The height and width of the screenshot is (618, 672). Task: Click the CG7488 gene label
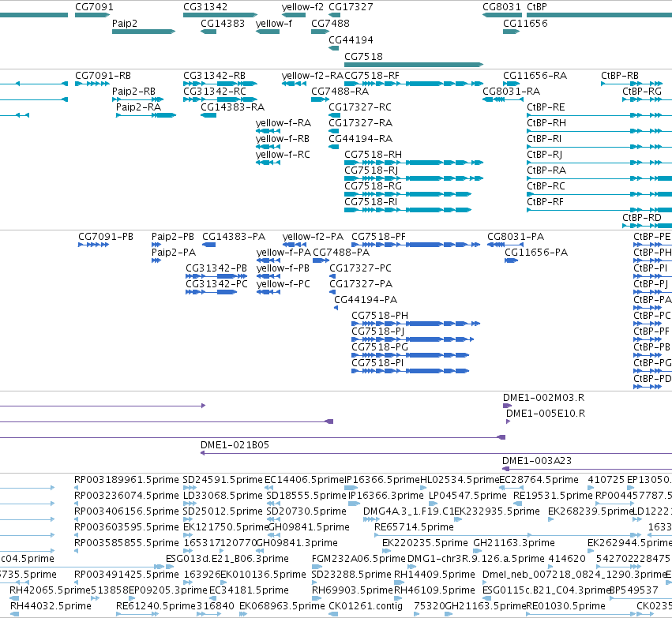coord(330,23)
